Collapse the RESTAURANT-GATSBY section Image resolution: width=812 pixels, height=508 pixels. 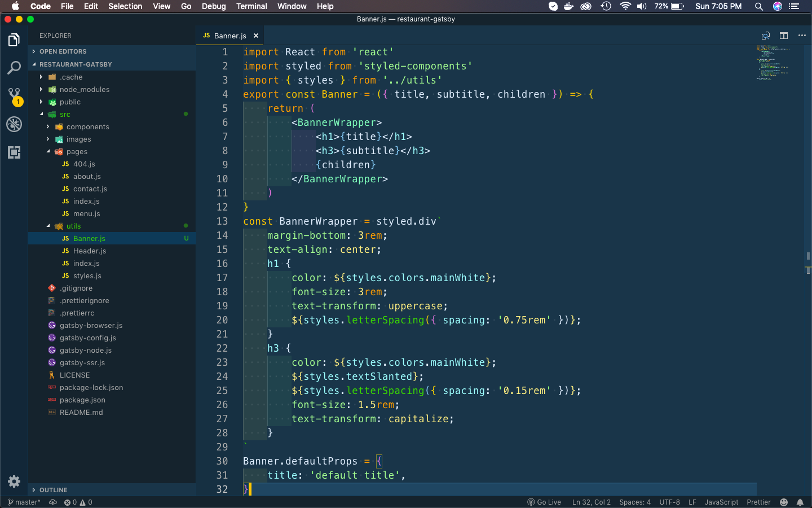click(x=112, y=64)
